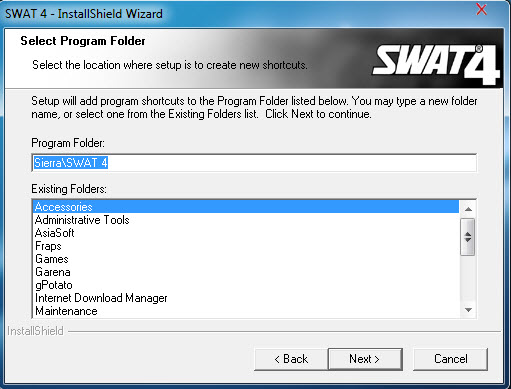Select Administrative Tools folder

click(246, 220)
